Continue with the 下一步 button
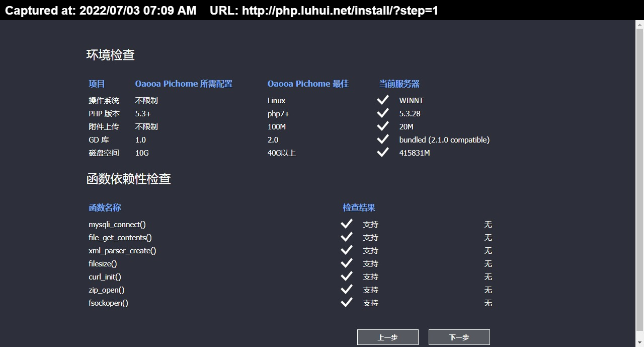The width and height of the screenshot is (644, 347). [459, 337]
